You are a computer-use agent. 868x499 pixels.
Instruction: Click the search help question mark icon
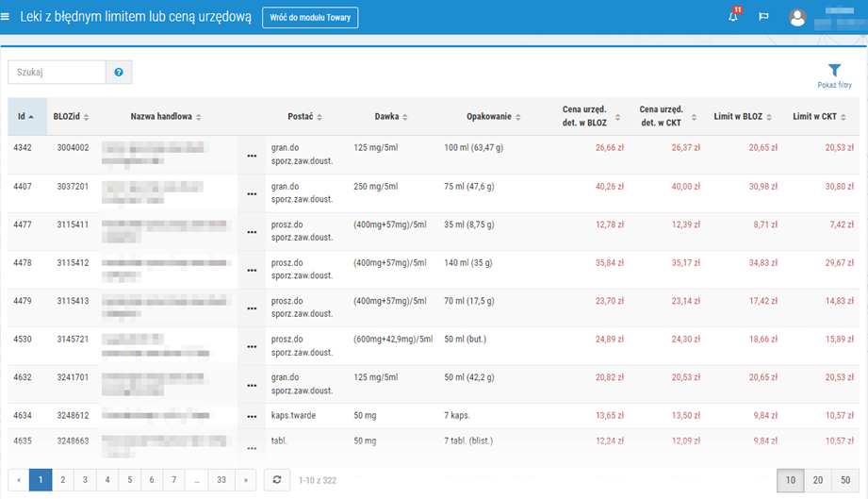point(119,72)
